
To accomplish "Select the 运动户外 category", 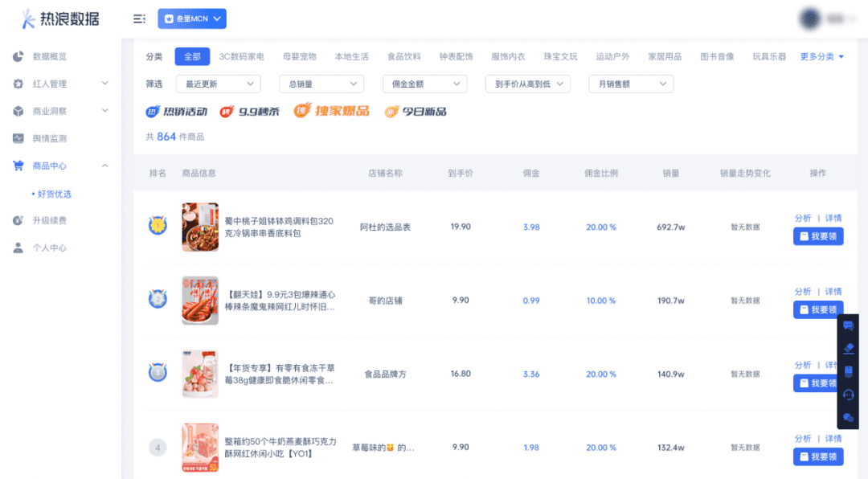I will coord(612,56).
